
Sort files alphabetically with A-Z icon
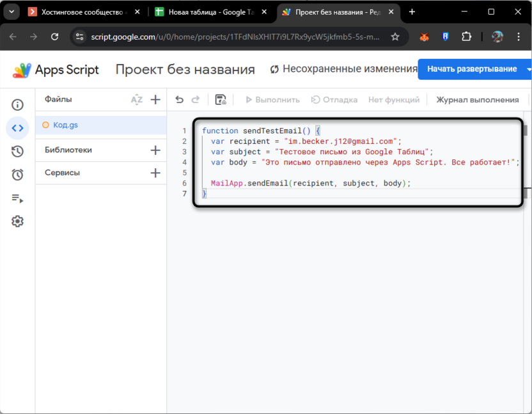click(136, 99)
